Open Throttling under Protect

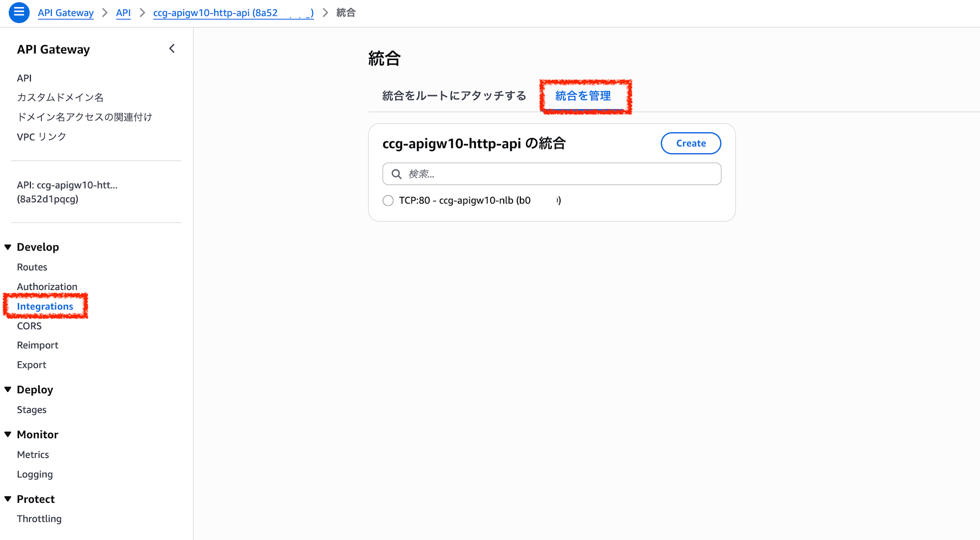[39, 519]
